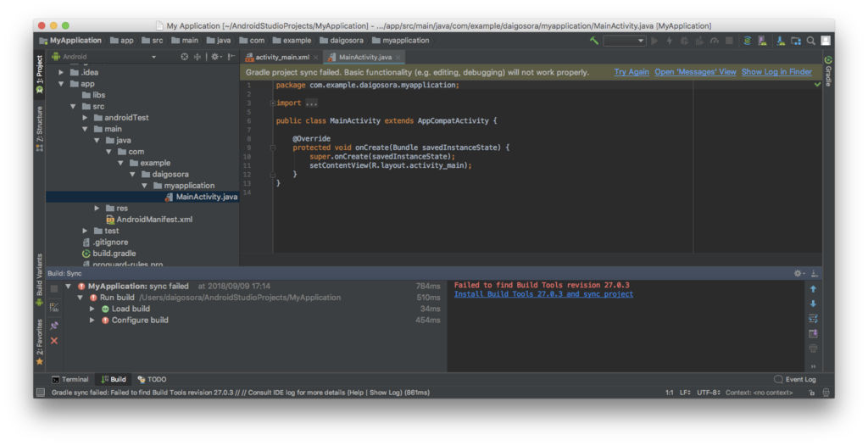Image resolution: width=868 pixels, height=446 pixels.
Task: Click the Profile app gauge icon
Action: coord(714,41)
